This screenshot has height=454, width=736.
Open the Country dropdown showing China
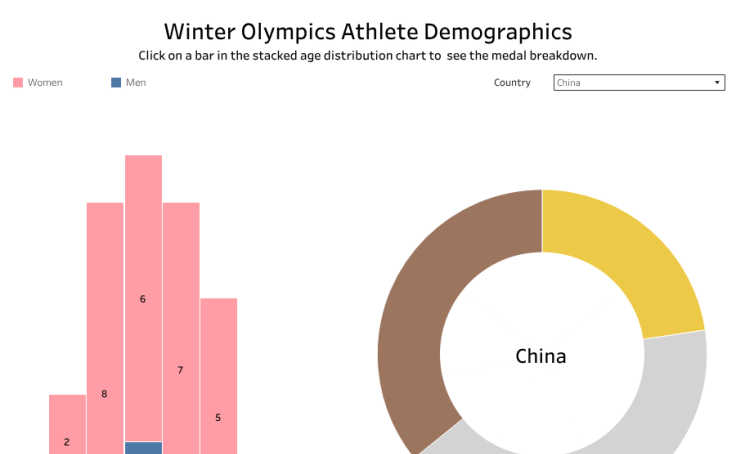pos(638,83)
